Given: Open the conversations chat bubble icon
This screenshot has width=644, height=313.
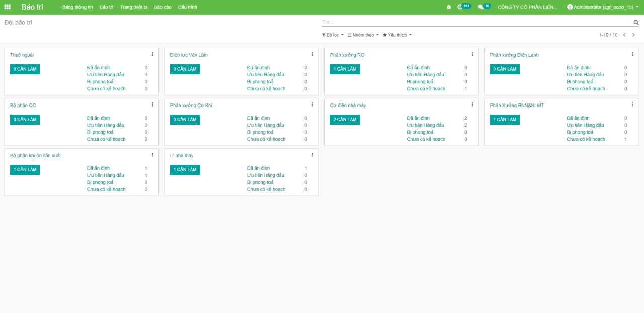Looking at the screenshot, I should pyautogui.click(x=481, y=7).
